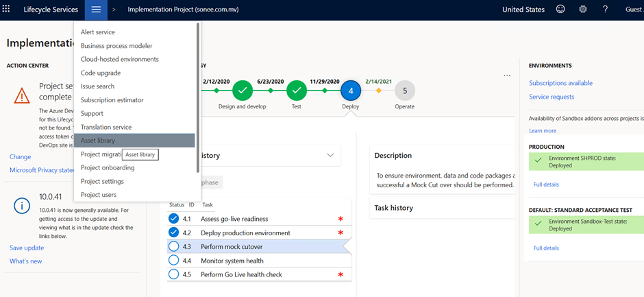
Task: Select the Design and develop phase checkmark
Action: (x=243, y=90)
